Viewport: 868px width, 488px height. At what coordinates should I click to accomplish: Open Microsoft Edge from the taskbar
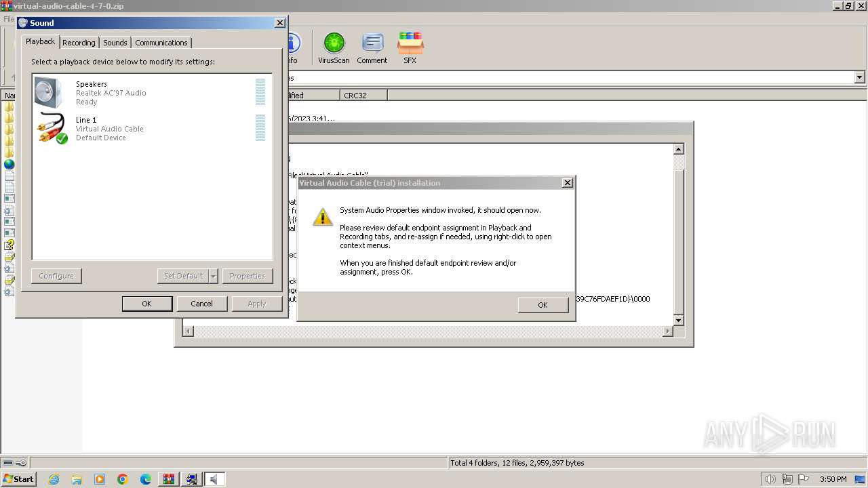[146, 479]
